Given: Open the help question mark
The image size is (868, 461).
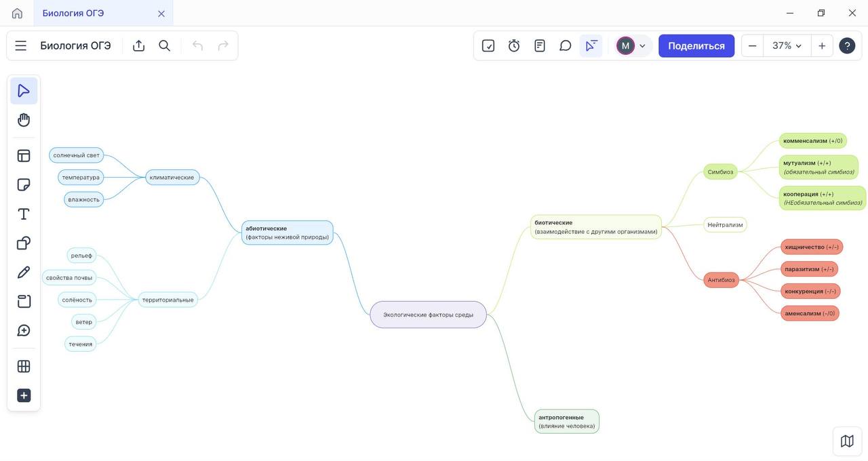Looking at the screenshot, I should tap(847, 45).
